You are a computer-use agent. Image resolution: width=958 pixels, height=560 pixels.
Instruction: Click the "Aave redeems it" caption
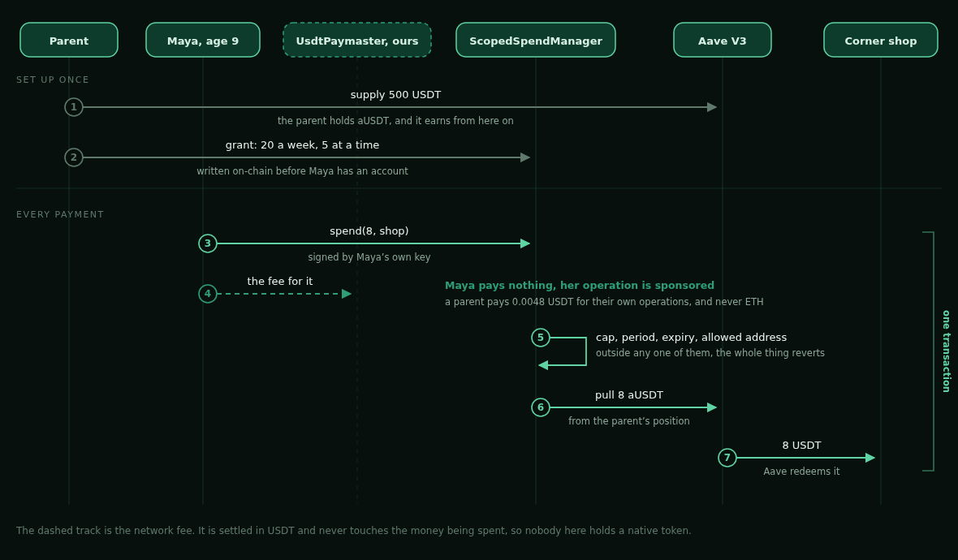801,472
